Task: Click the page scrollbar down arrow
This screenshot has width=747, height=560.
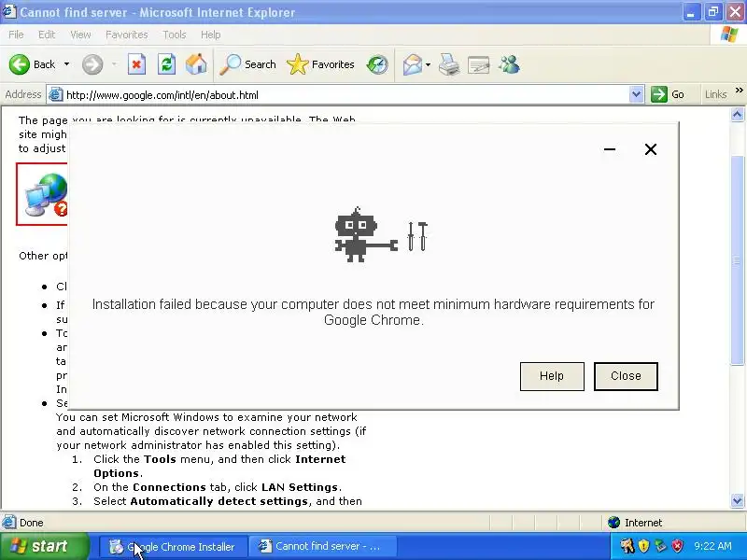Action: point(737,500)
